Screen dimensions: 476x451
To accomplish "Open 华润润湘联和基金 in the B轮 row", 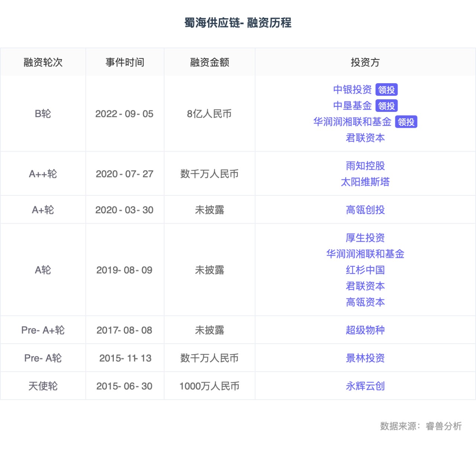I will 353,122.
